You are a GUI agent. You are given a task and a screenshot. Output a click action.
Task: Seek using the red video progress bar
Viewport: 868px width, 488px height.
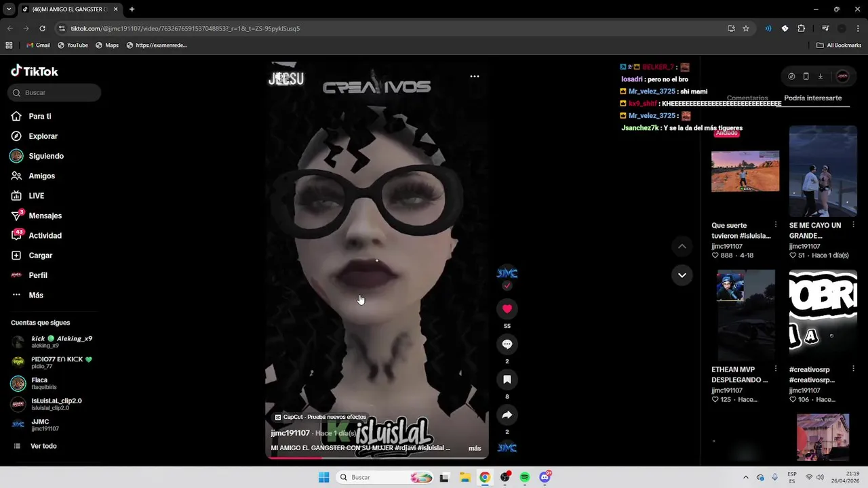tap(376, 457)
